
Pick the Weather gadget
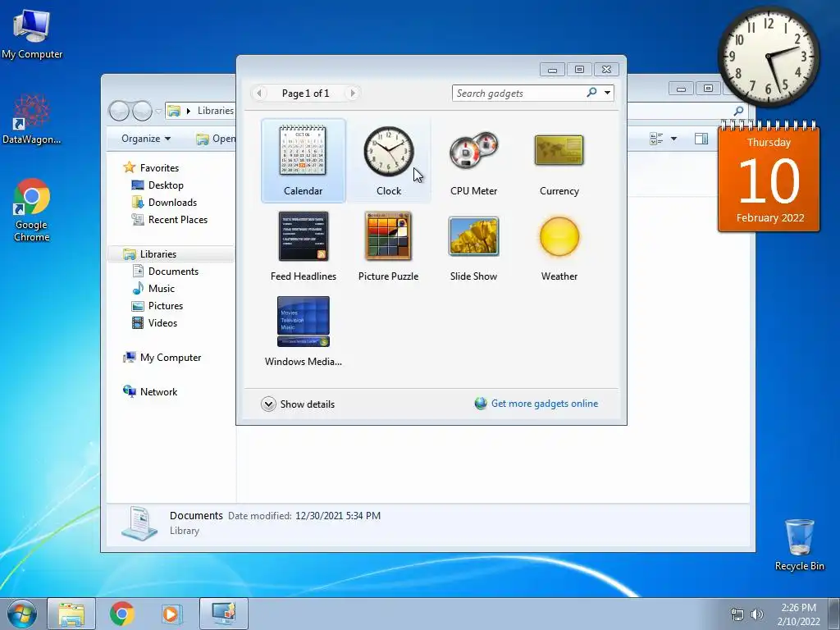[559, 246]
